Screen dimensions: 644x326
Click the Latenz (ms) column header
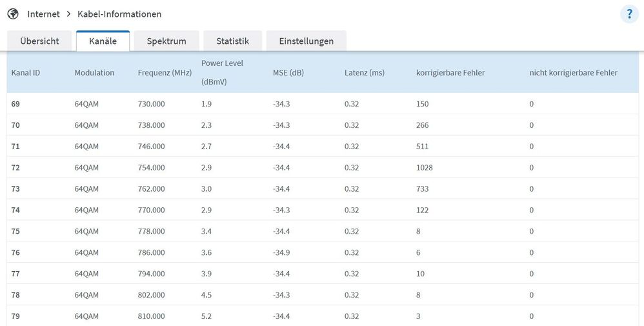tap(364, 73)
